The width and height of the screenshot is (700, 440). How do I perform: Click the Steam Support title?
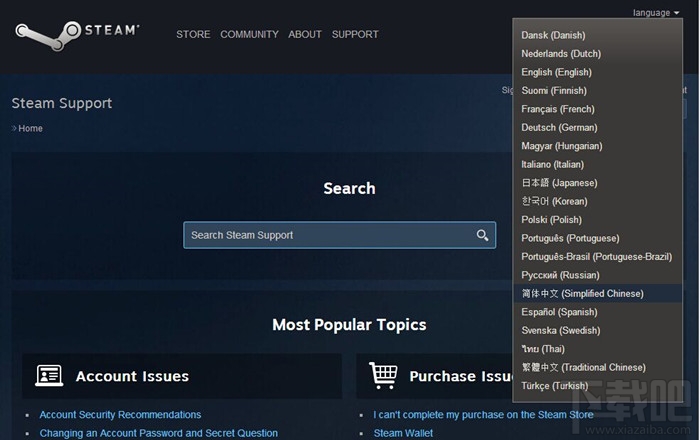(62, 103)
